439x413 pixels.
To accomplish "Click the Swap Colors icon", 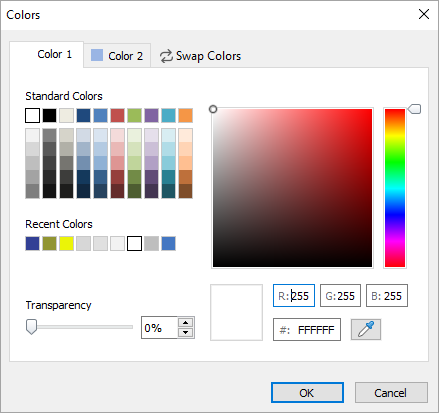I will pyautogui.click(x=166, y=56).
